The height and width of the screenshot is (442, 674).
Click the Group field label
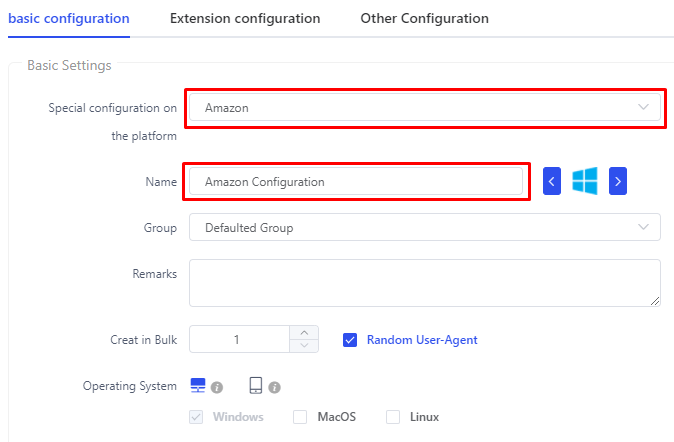[160, 228]
